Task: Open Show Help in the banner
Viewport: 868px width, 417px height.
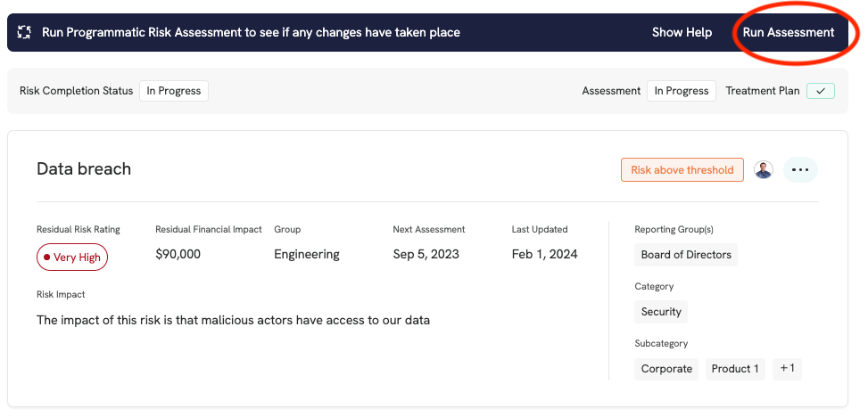Action: click(x=682, y=33)
